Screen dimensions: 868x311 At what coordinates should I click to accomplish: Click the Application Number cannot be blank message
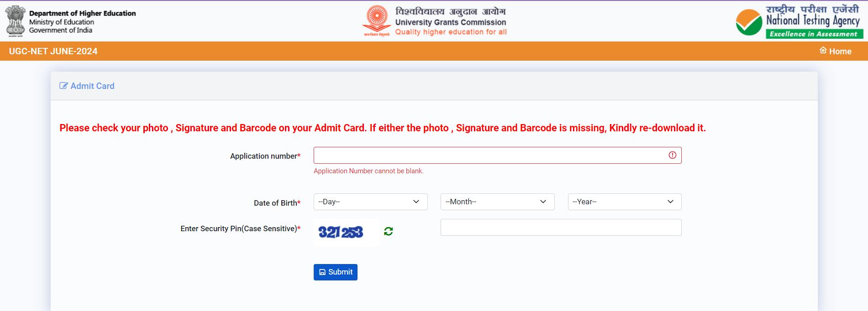pyautogui.click(x=368, y=171)
